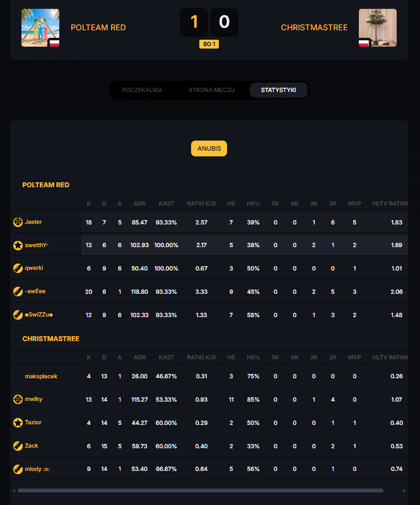420x505 pixels.
Task: Click the Polish flag under POLTEAM RED avatar
Action: [54, 43]
